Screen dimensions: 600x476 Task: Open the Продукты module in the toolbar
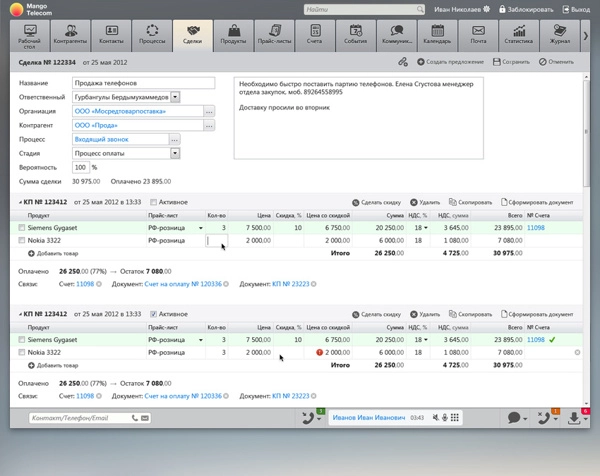pyautogui.click(x=232, y=35)
